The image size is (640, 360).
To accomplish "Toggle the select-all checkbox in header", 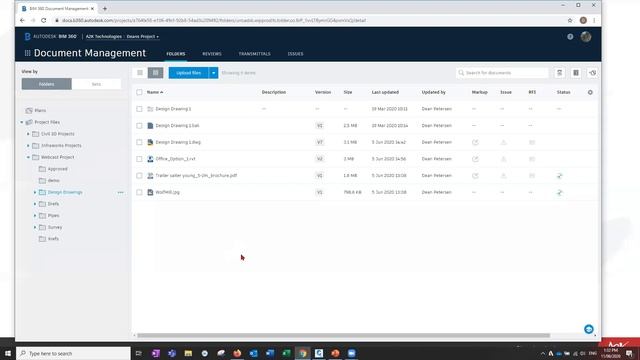I will pyautogui.click(x=139, y=92).
